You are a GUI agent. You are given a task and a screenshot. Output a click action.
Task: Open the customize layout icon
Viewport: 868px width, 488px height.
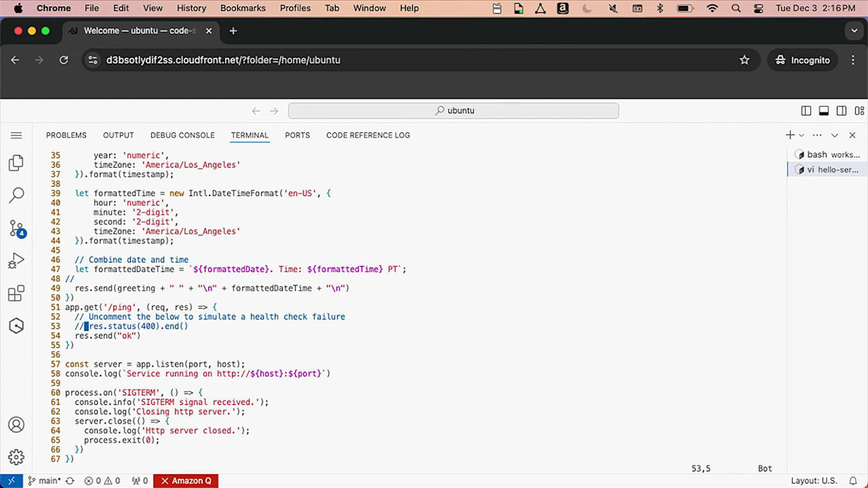[859, 111]
